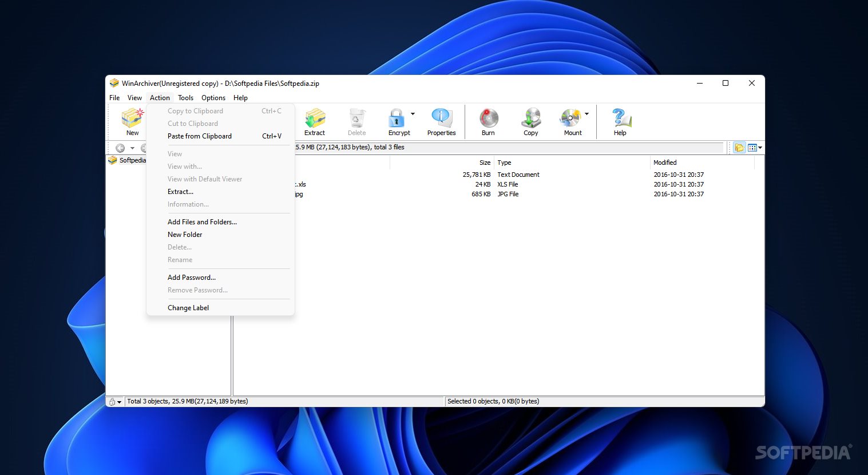Open the View menu in menu bar
This screenshot has width=868, height=475.
[x=134, y=98]
